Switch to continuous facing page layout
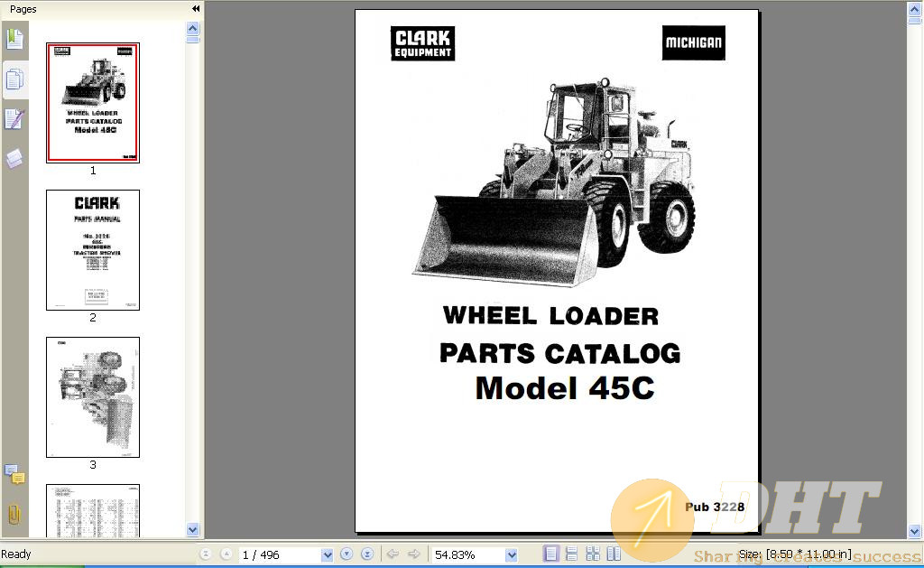Viewport: 924px width, 568px height. point(593,554)
